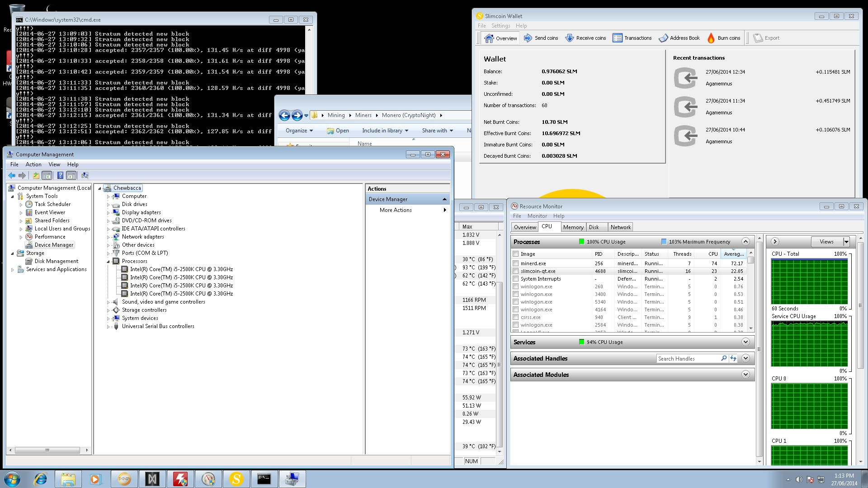Switch to Memory tab in Resource Monitor
Image resolution: width=868 pixels, height=488 pixels.
pyautogui.click(x=573, y=227)
